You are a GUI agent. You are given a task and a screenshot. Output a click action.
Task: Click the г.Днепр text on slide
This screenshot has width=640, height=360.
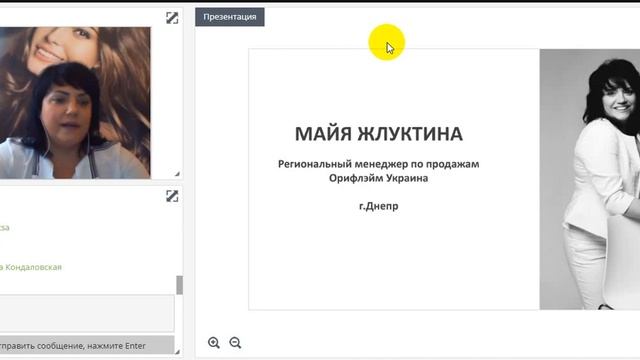click(x=379, y=206)
